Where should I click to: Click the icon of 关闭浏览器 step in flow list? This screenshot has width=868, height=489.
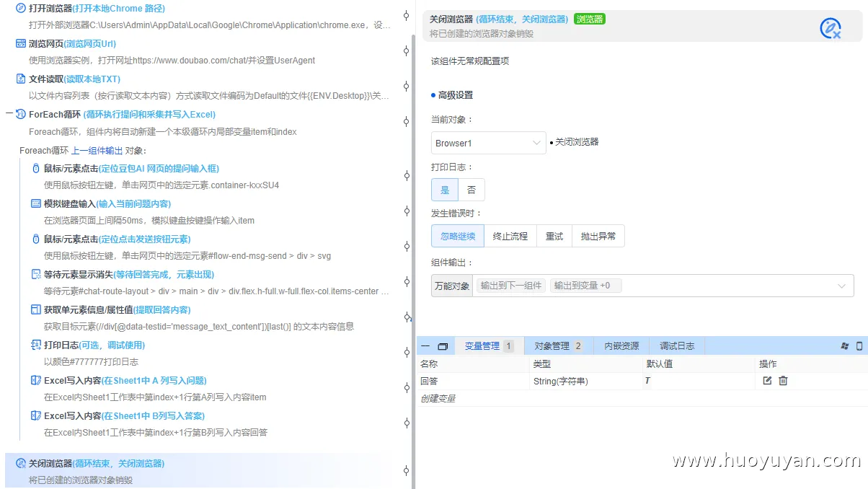tap(21, 463)
